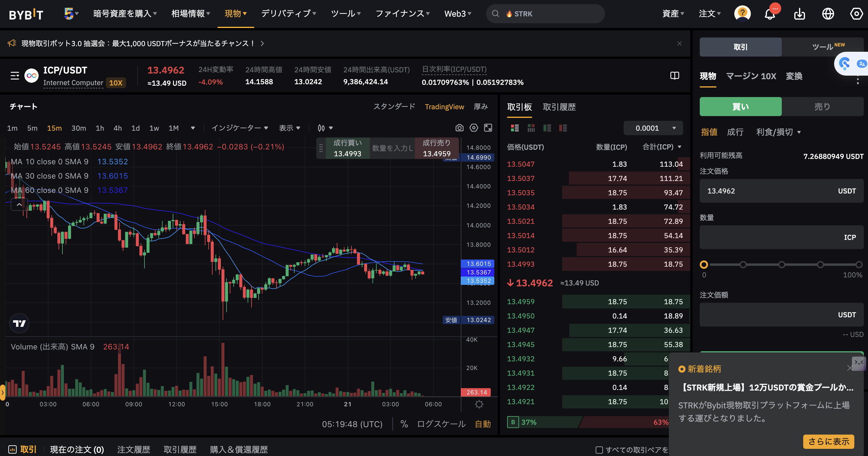The height and width of the screenshot is (456, 868).
Task: Click the 100% point on quantity slider
Action: (858, 265)
